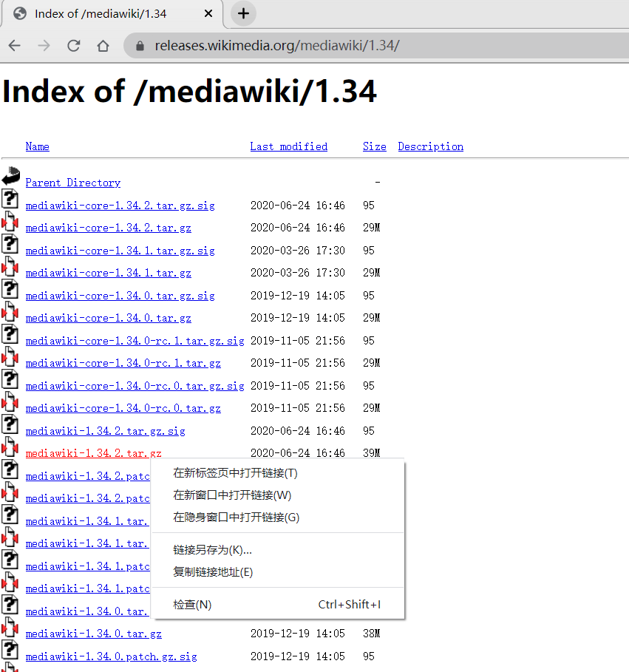
Task: Open a new browser tab
Action: (x=243, y=14)
